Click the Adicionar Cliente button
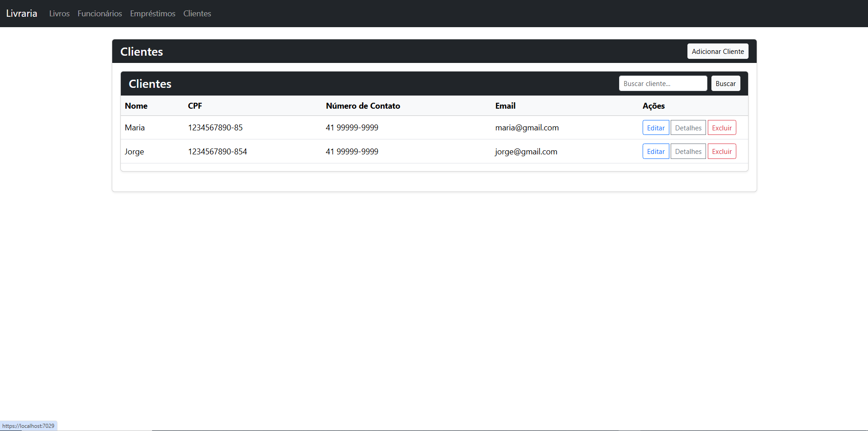 pos(717,52)
